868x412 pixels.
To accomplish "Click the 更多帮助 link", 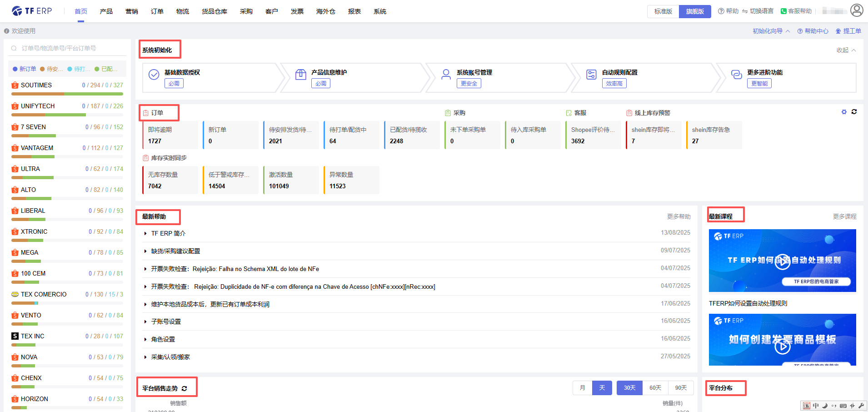I will pos(678,216).
